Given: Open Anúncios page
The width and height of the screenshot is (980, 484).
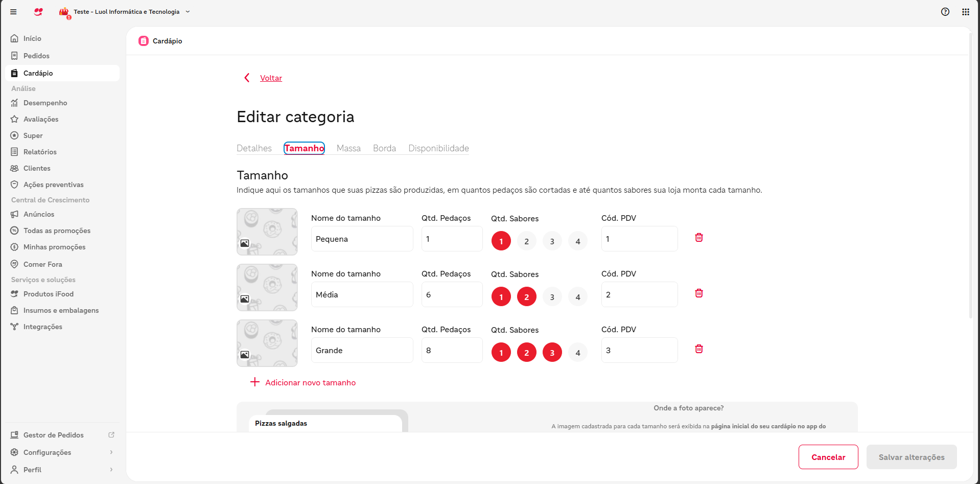Looking at the screenshot, I should point(62,214).
